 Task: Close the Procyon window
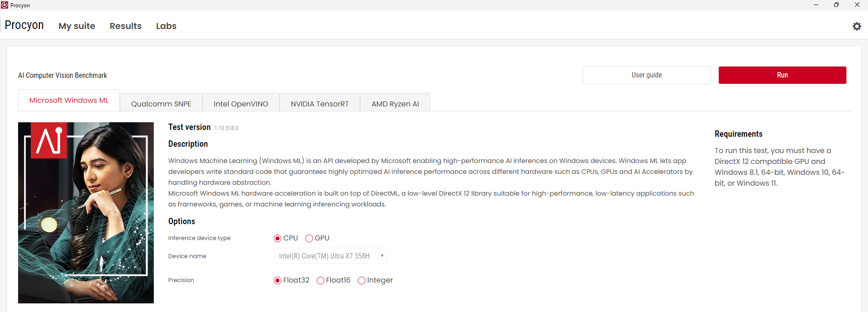click(857, 5)
